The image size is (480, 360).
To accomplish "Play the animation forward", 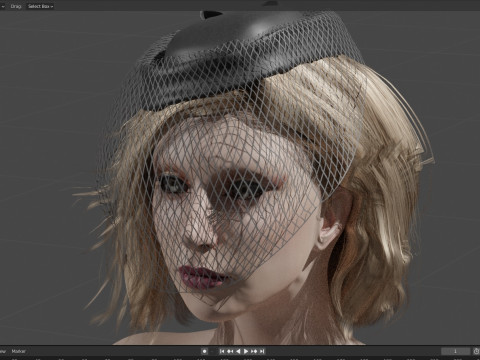I will tap(246, 351).
